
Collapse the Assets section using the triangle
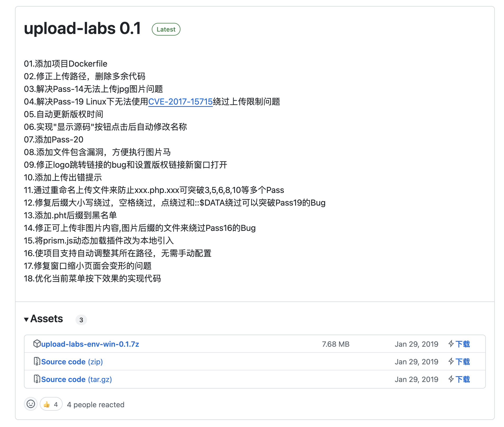(26, 320)
